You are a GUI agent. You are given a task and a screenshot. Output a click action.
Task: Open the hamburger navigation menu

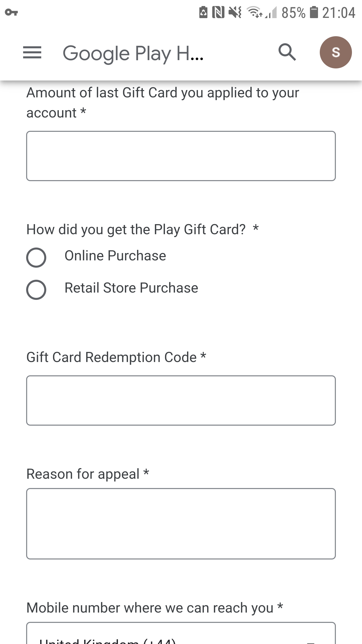click(32, 53)
